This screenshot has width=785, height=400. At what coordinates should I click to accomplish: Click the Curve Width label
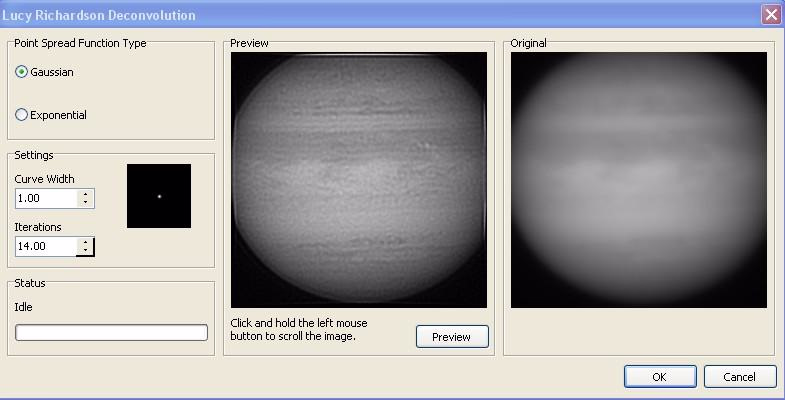coord(45,179)
